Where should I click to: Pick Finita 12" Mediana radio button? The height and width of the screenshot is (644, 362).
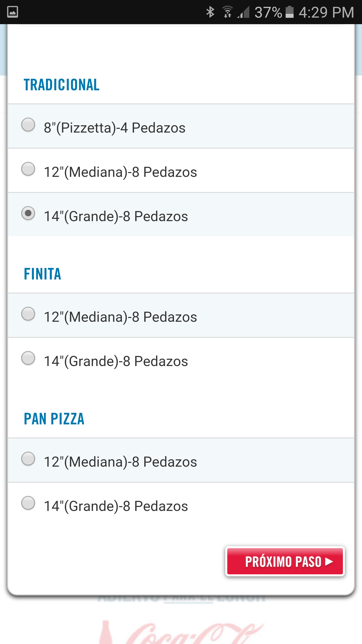pyautogui.click(x=28, y=314)
